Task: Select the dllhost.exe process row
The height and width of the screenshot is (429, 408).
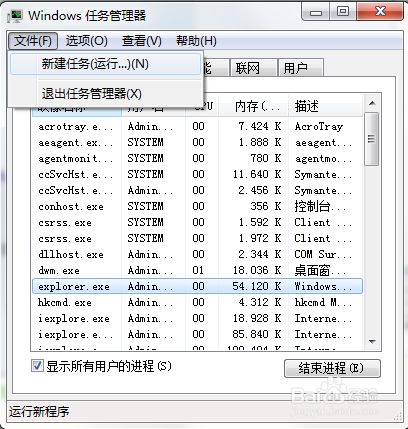Action: pyautogui.click(x=197, y=254)
